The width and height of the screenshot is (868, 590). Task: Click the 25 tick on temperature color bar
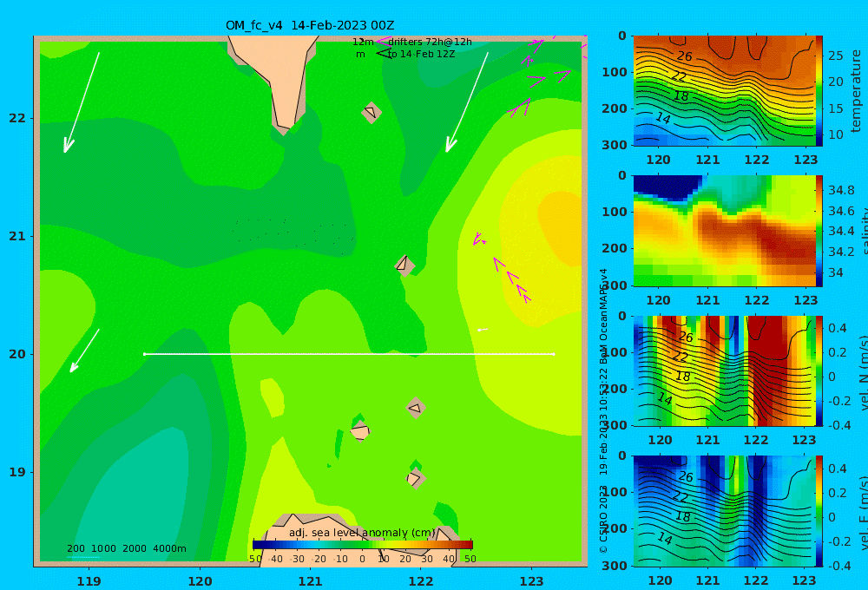click(x=836, y=56)
